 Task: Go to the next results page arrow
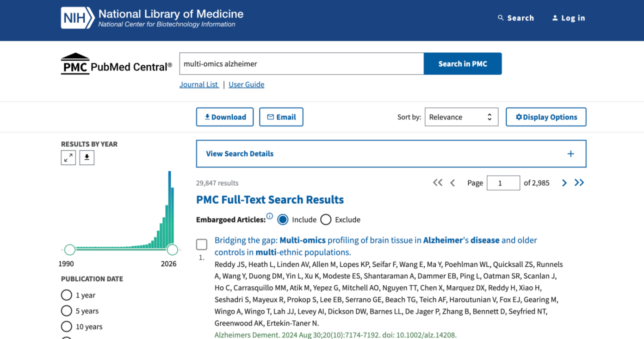(564, 183)
